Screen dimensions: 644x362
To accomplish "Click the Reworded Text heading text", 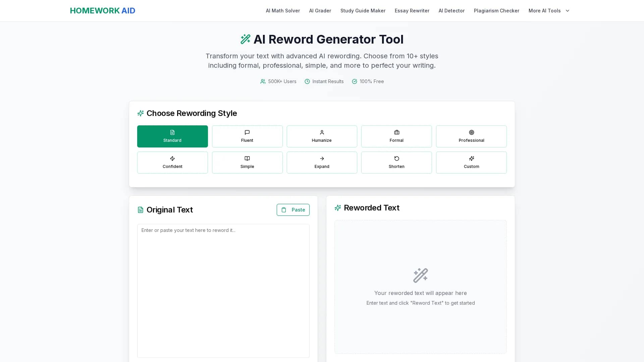I will pyautogui.click(x=372, y=208).
